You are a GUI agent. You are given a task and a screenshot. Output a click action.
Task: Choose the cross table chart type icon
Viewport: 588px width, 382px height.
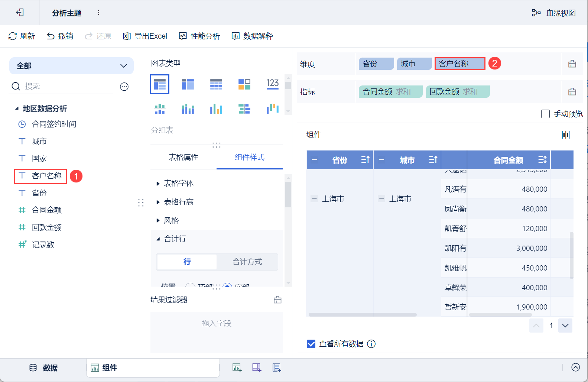pos(188,84)
